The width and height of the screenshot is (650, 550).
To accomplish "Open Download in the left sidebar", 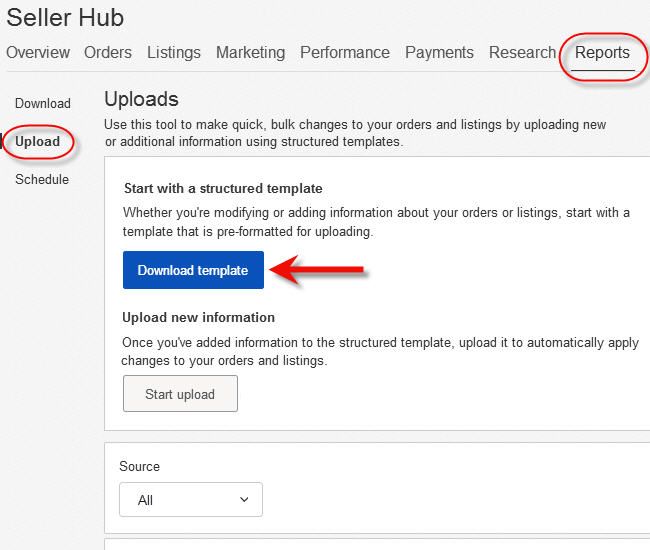I will [x=43, y=103].
